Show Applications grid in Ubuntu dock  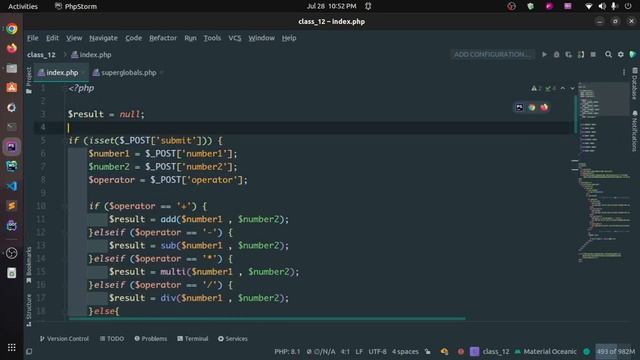point(11,347)
